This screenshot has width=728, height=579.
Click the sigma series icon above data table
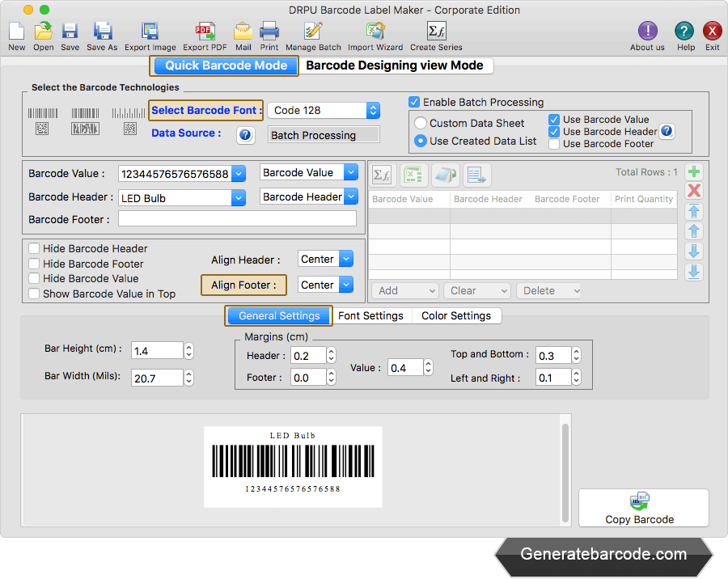(x=383, y=175)
